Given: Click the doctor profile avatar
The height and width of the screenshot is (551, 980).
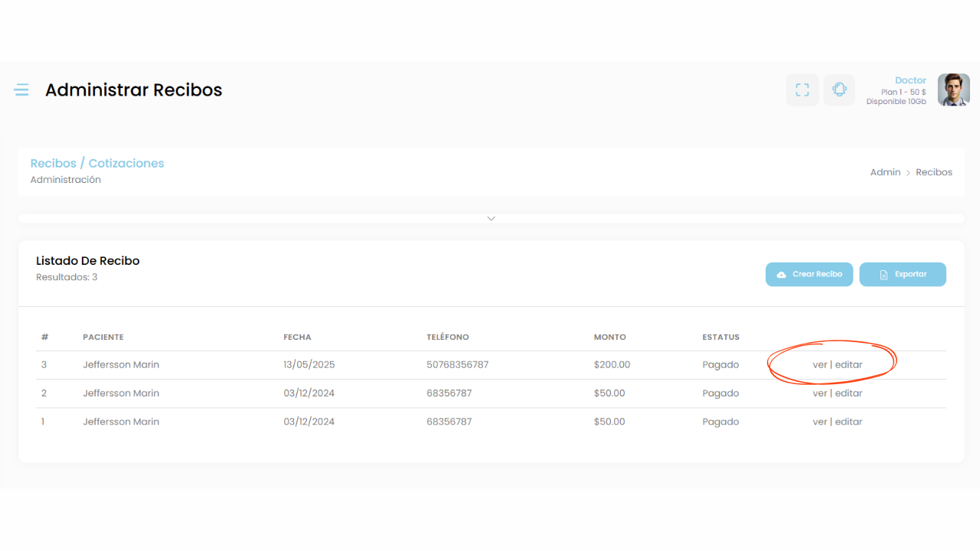Looking at the screenshot, I should coord(953,90).
